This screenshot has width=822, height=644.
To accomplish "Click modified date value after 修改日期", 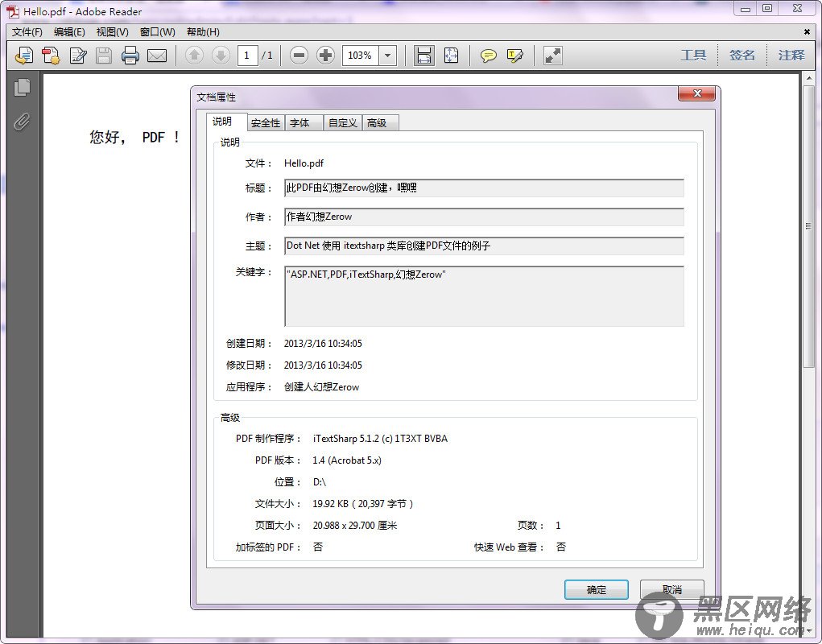I will pos(323,365).
